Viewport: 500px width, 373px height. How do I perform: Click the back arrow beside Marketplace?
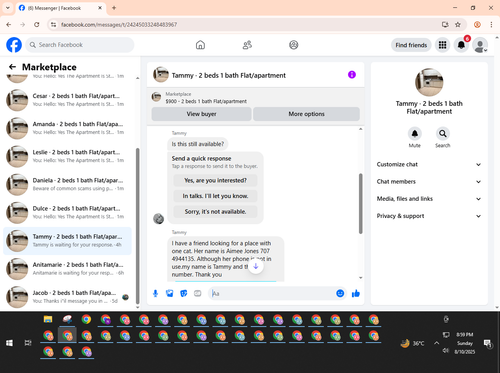point(12,67)
